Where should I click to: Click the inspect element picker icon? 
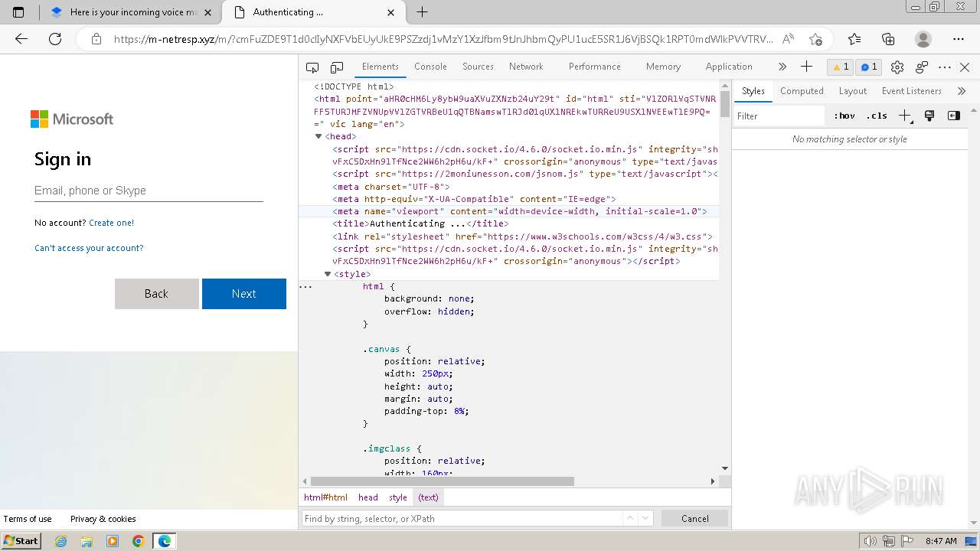pos(312,67)
